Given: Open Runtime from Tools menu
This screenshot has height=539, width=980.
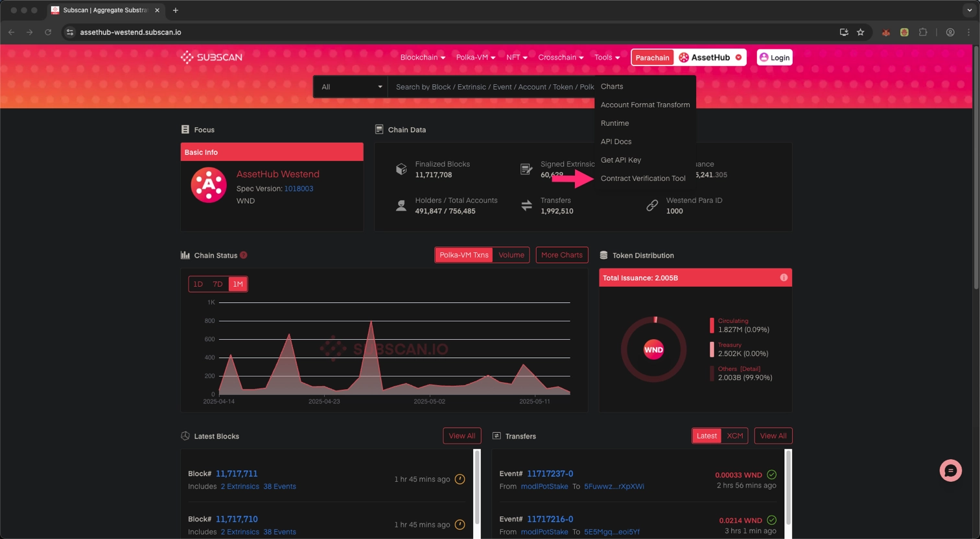Looking at the screenshot, I should 614,123.
